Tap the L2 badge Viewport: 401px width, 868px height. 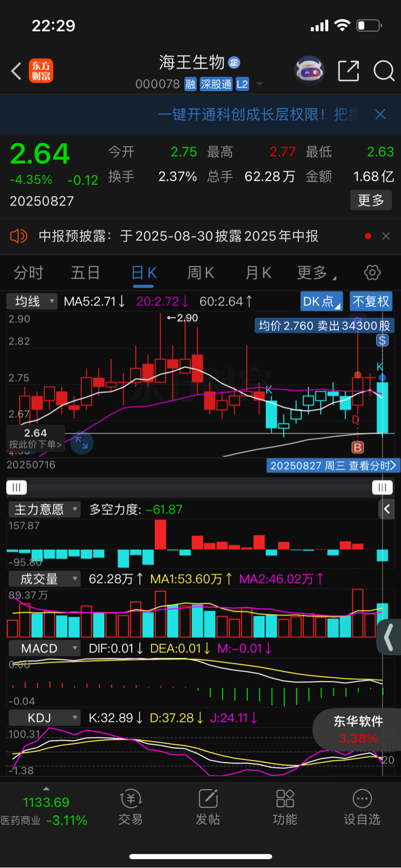(242, 84)
